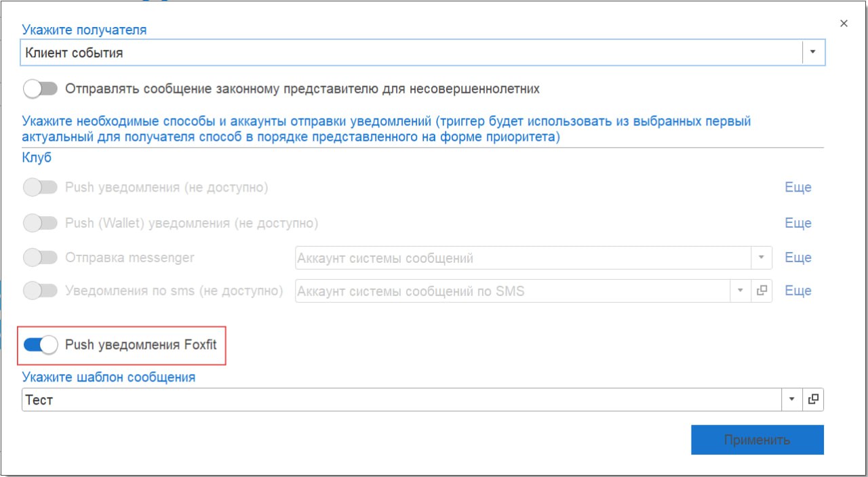
Task: Toggle Push уведомления (не доступно) switch
Action: point(40,188)
